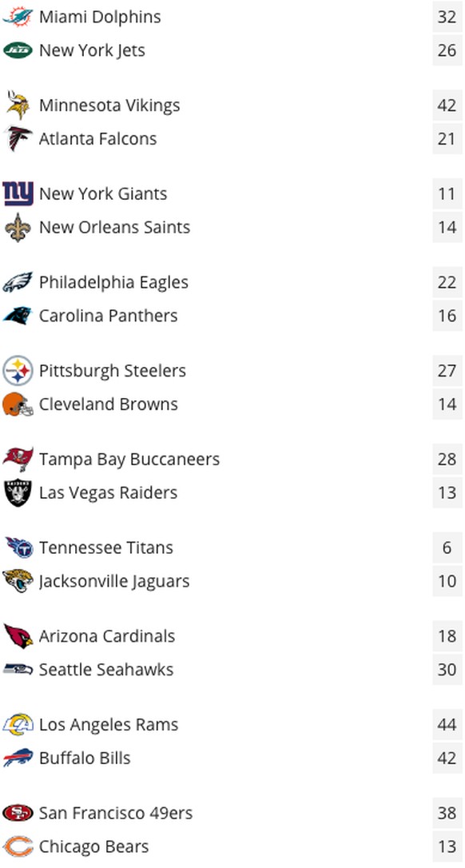Click the Carolina Panthers team name
The height and width of the screenshot is (868, 465).
[109, 316]
